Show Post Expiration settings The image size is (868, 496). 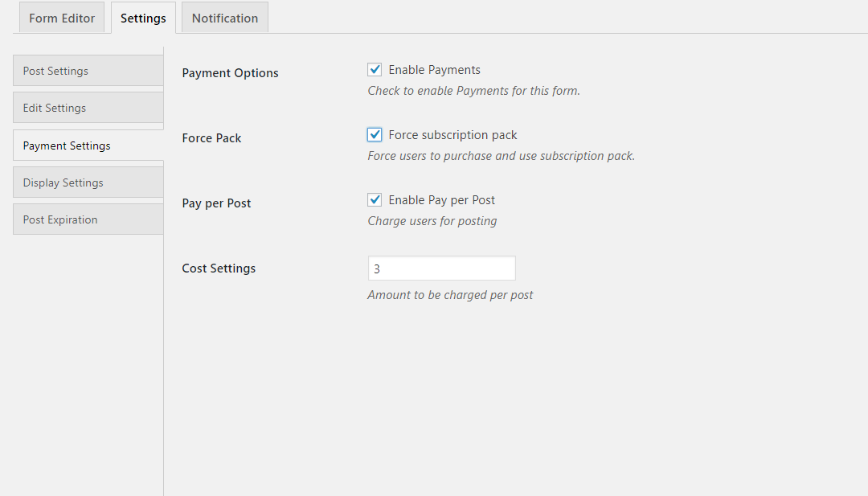[88, 219]
